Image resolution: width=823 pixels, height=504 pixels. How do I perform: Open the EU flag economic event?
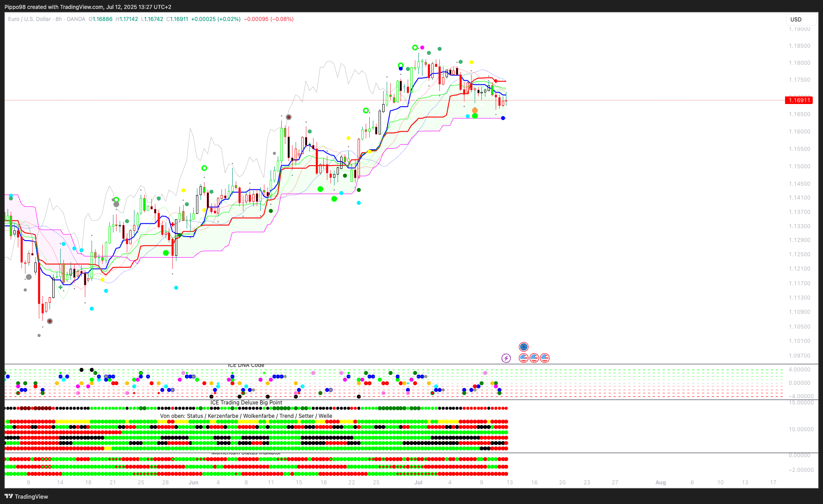point(524,347)
